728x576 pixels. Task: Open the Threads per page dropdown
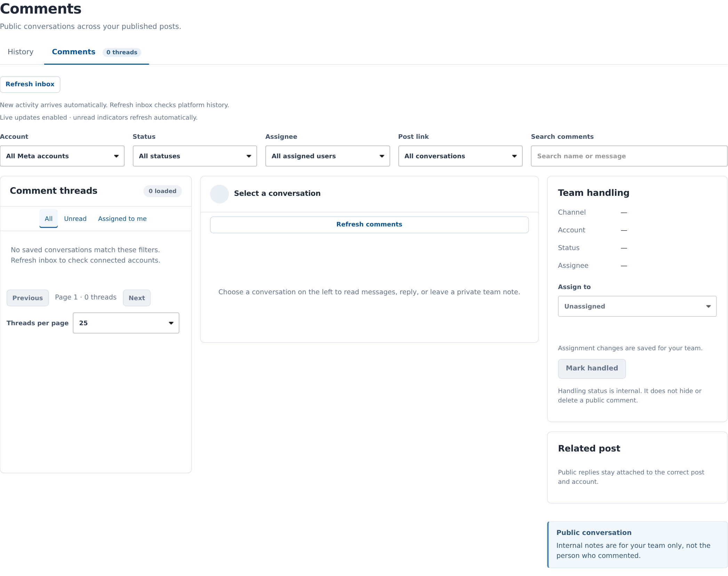tap(126, 323)
